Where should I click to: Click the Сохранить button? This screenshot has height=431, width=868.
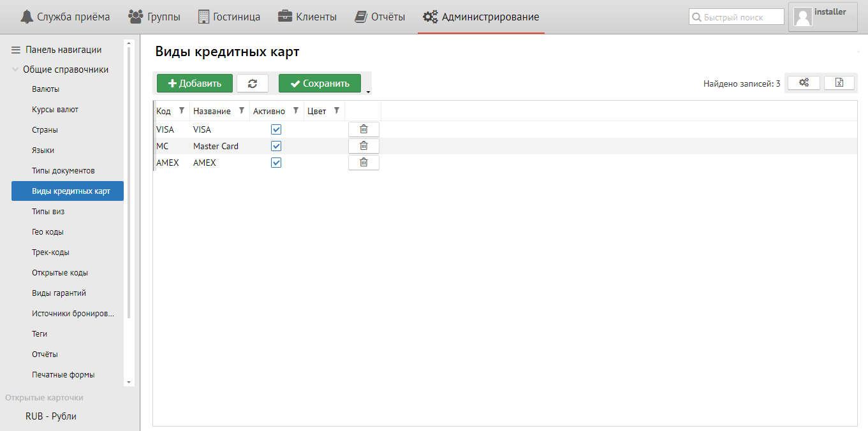pos(320,84)
